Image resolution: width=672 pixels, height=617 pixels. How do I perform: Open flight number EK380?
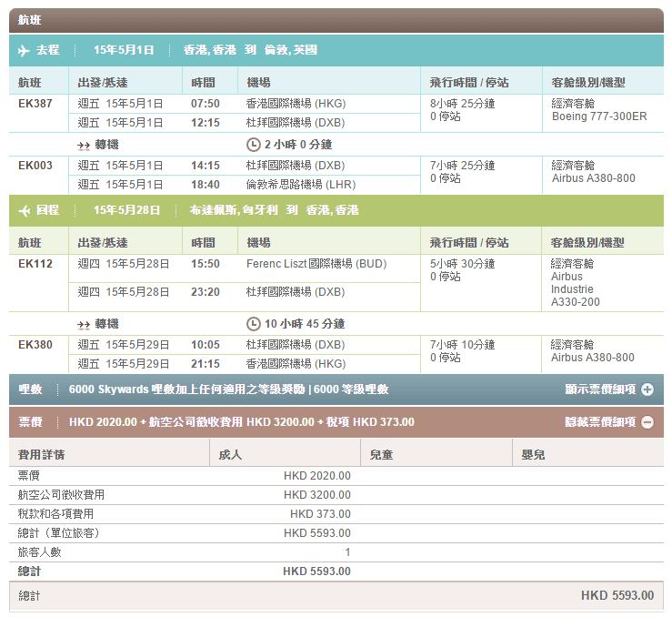[x=35, y=345]
